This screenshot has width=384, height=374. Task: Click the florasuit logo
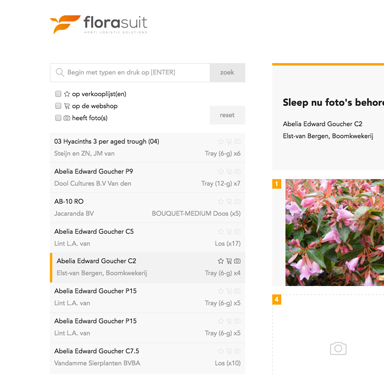coord(99,24)
